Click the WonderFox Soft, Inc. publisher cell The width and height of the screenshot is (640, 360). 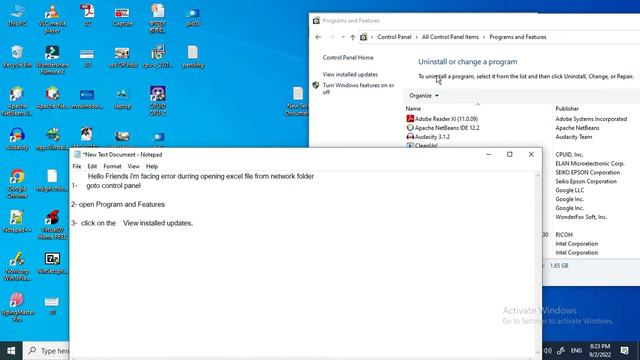click(581, 217)
